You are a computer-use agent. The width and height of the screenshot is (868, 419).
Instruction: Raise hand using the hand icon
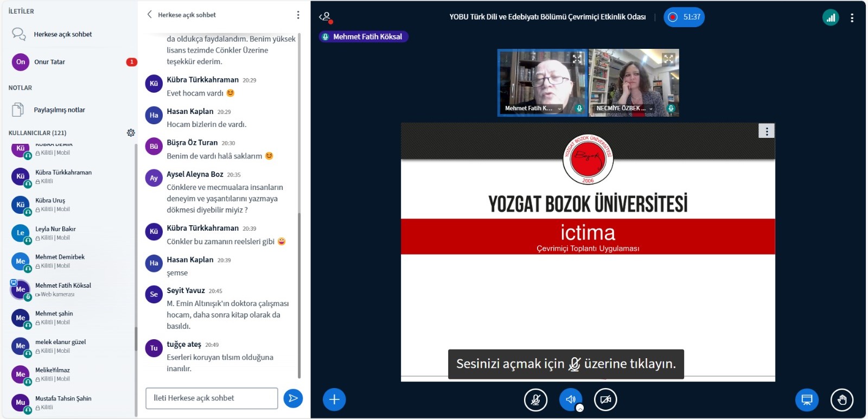pos(842,400)
